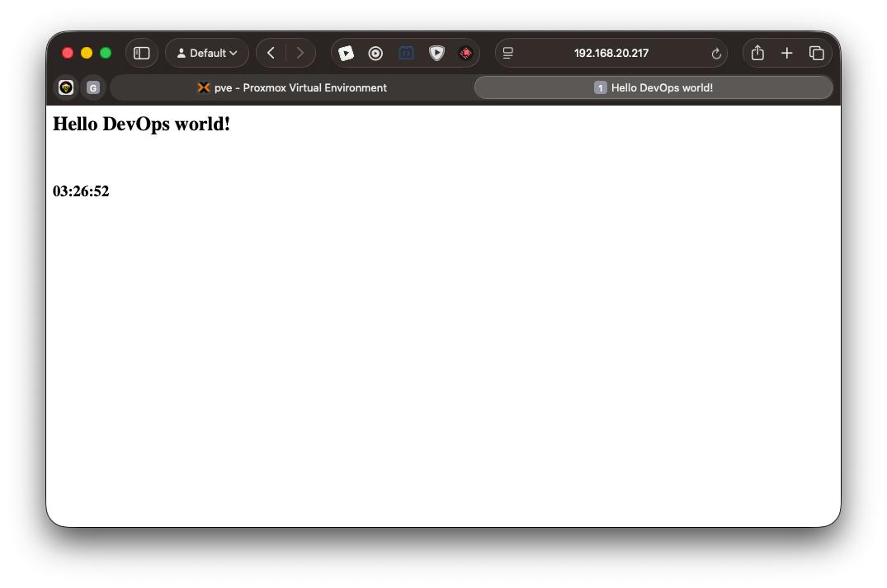Screen dimensions: 887x588
Task: Open the Default profile dropdown
Action: (207, 53)
